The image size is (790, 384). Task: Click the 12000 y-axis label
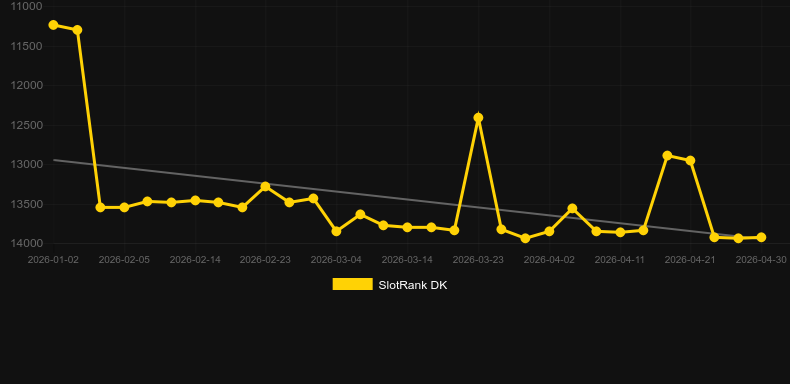(x=26, y=86)
